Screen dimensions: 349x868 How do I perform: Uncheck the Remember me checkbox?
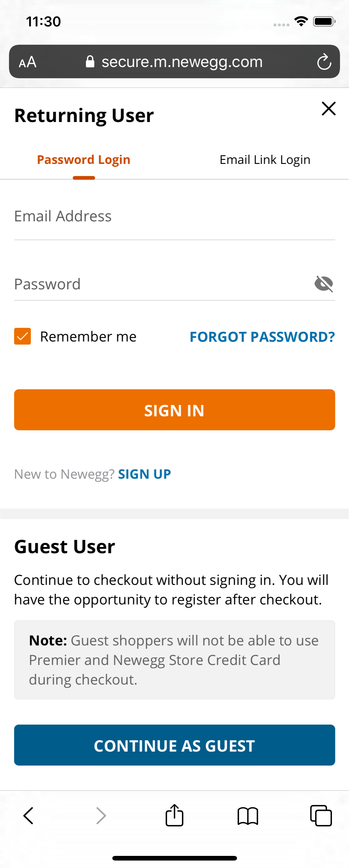22,336
